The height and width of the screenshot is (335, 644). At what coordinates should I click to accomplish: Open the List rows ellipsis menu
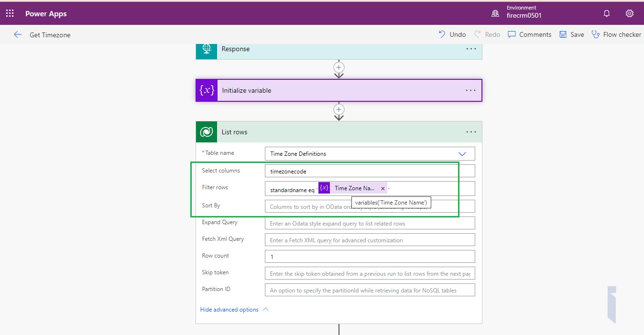471,132
